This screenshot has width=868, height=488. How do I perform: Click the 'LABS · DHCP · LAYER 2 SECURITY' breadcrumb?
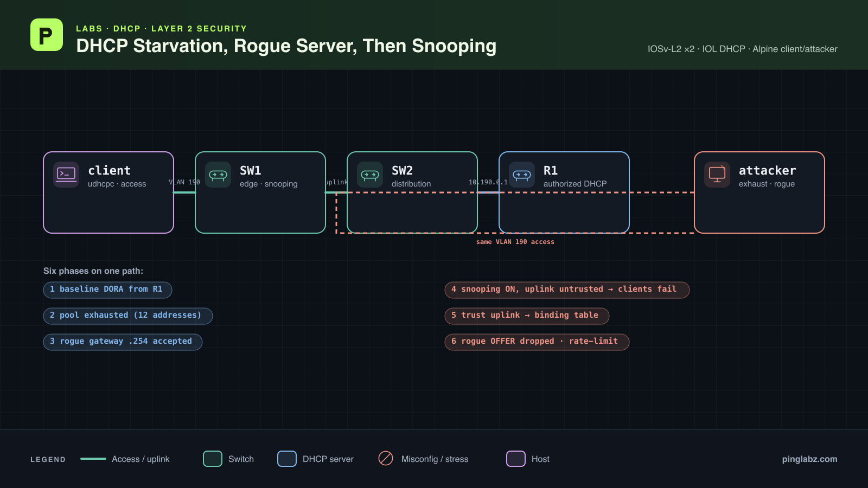pyautogui.click(x=161, y=29)
